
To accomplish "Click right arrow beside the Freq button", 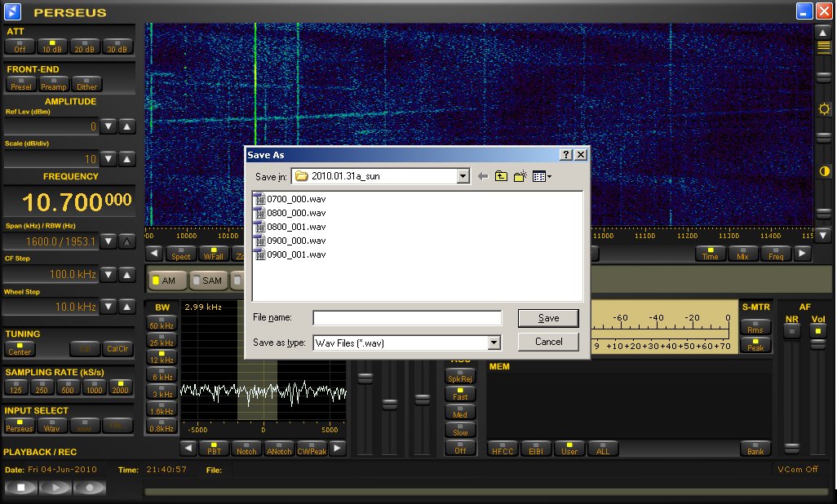I will (x=802, y=254).
